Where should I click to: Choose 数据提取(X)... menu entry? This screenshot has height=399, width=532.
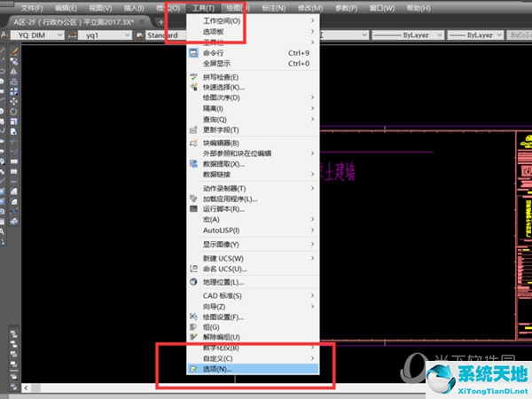pyautogui.click(x=253, y=164)
